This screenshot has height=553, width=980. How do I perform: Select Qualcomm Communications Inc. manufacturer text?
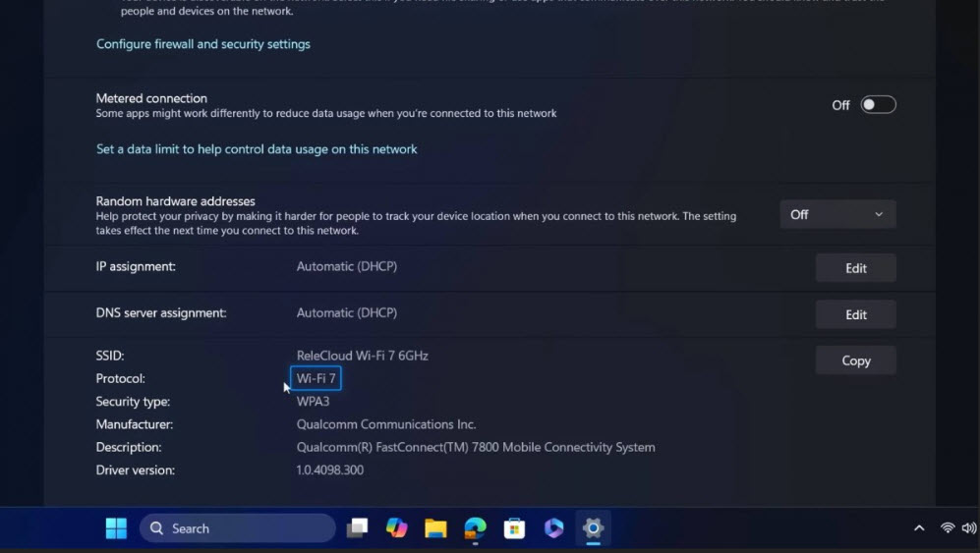[x=385, y=424]
